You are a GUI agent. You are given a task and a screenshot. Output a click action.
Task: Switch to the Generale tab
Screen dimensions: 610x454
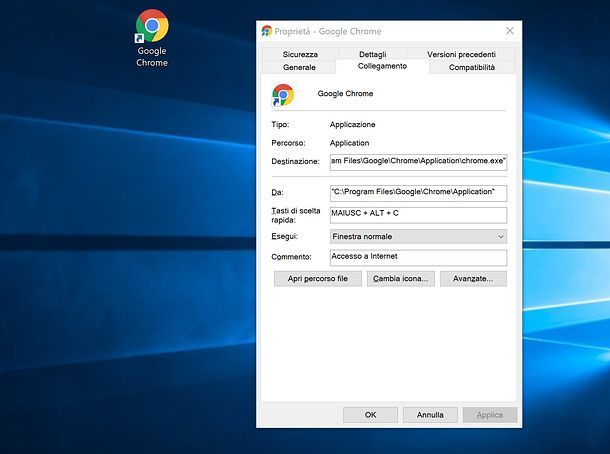coord(299,67)
